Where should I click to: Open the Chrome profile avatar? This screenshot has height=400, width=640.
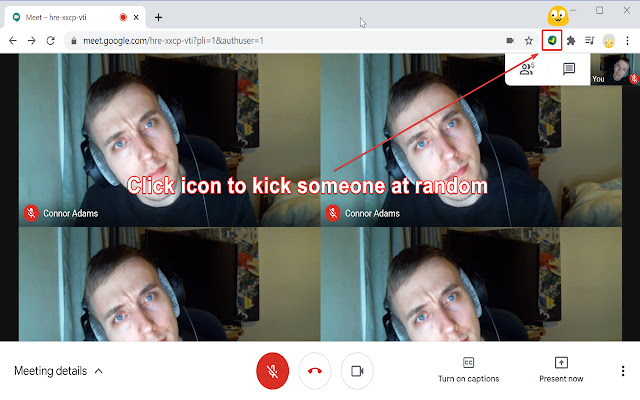coord(609,41)
